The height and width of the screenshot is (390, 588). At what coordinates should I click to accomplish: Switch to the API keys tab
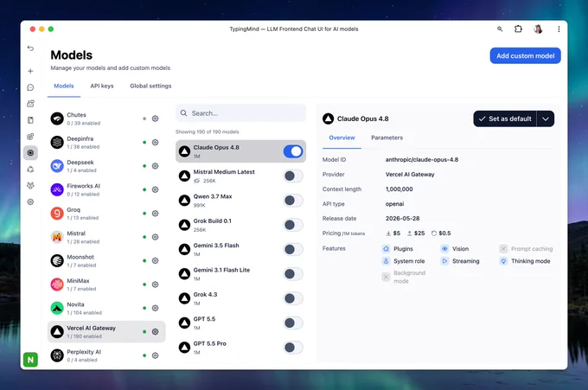tap(102, 86)
